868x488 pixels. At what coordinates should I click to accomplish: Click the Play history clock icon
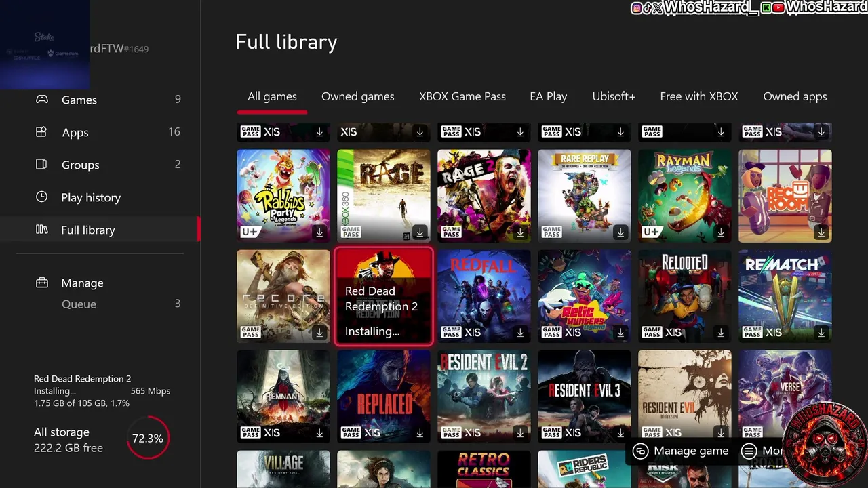click(42, 197)
